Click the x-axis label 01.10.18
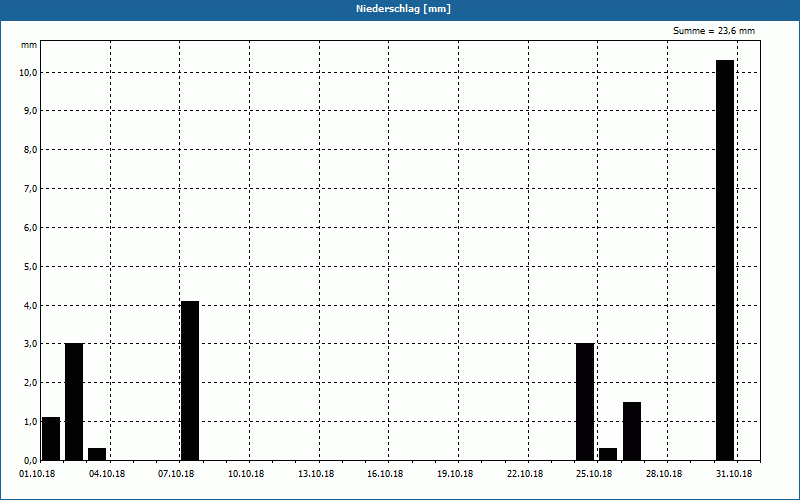Screen dimensions: 800x500 pos(37,474)
